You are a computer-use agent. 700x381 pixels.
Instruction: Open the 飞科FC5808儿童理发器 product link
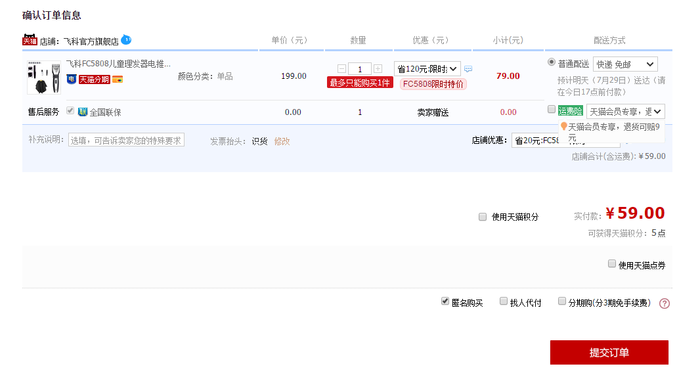point(118,64)
